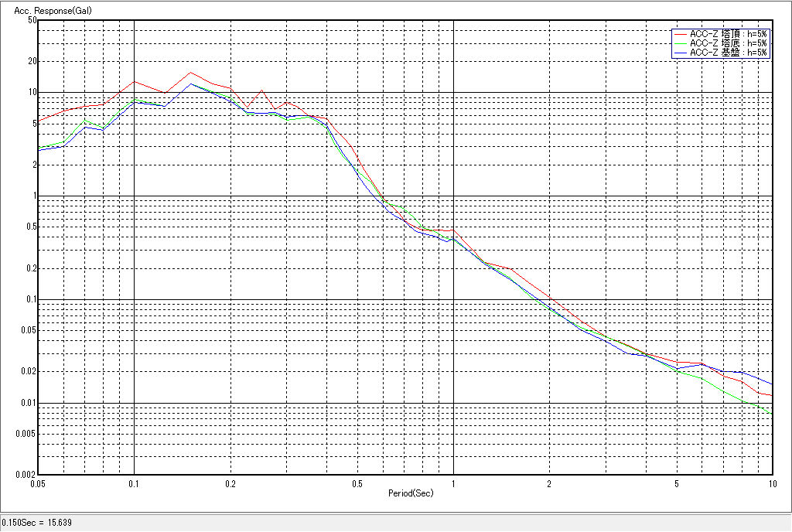Click the 50 label on the Y axis

[32, 20]
